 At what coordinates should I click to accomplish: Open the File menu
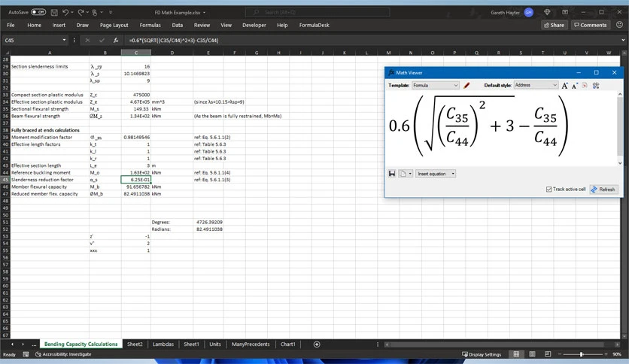[11, 25]
